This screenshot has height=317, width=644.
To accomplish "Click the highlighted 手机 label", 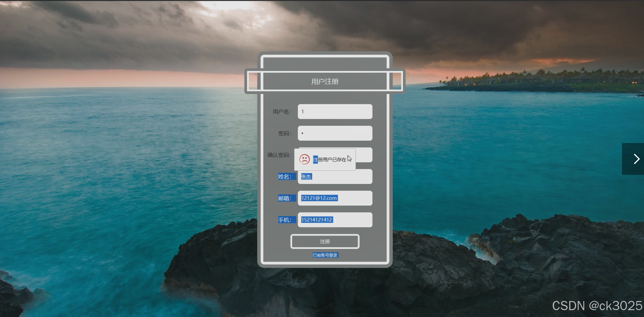I will (285, 220).
